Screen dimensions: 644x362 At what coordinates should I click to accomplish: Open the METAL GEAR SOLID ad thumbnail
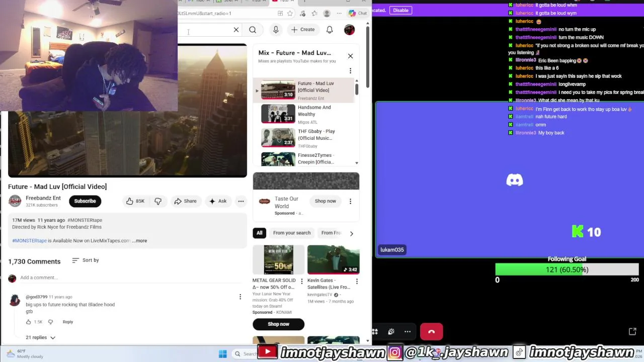279,259
